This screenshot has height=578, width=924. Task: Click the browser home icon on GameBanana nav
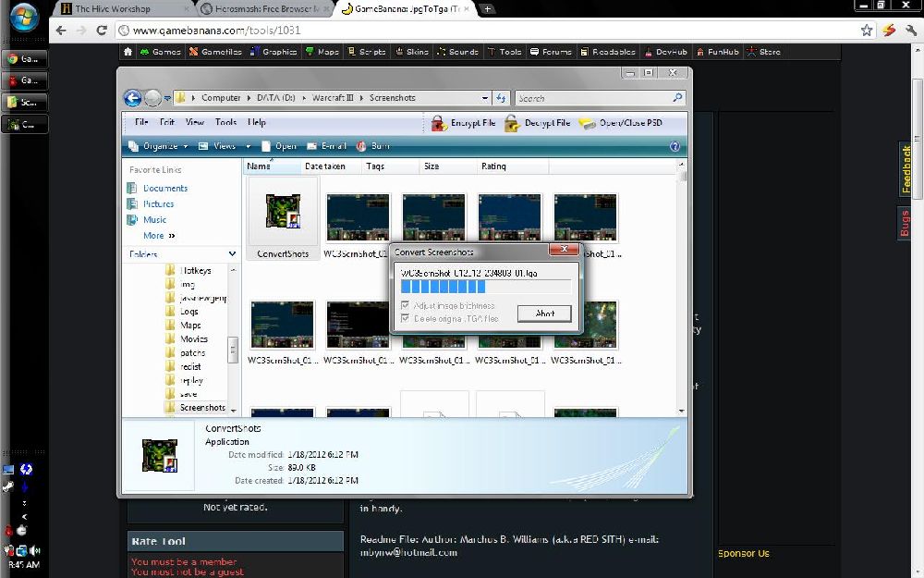point(128,52)
